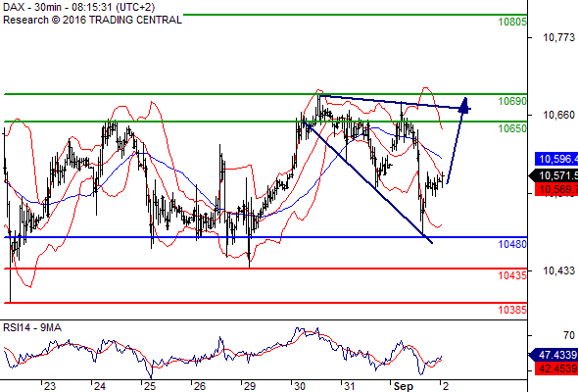Click the blue 10,596 moving average price tag
The width and height of the screenshot is (578, 392).
point(556,160)
